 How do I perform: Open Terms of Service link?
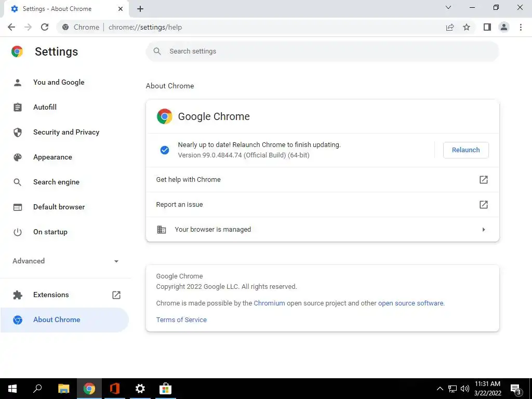[x=181, y=320]
